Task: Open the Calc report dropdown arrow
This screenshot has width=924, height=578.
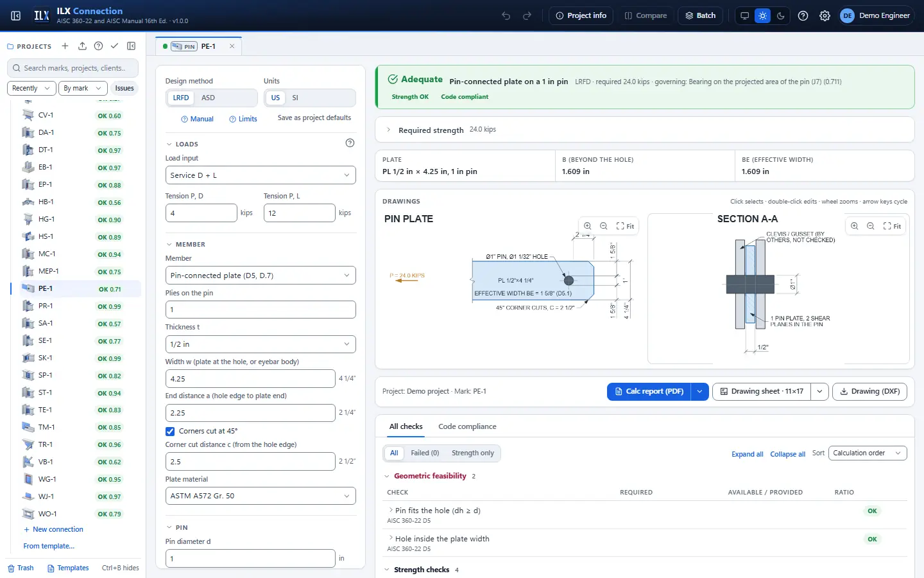Action: click(699, 391)
